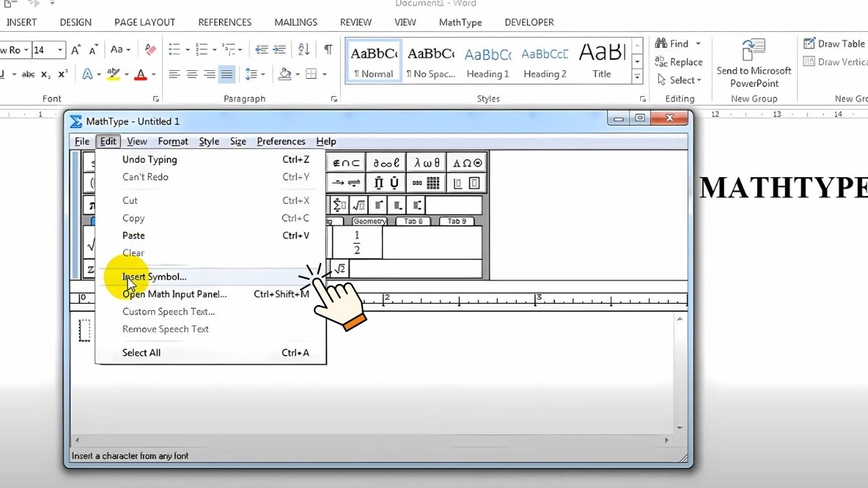Insert the one-half fraction expression
This screenshot has width=868, height=488.
[357, 242]
